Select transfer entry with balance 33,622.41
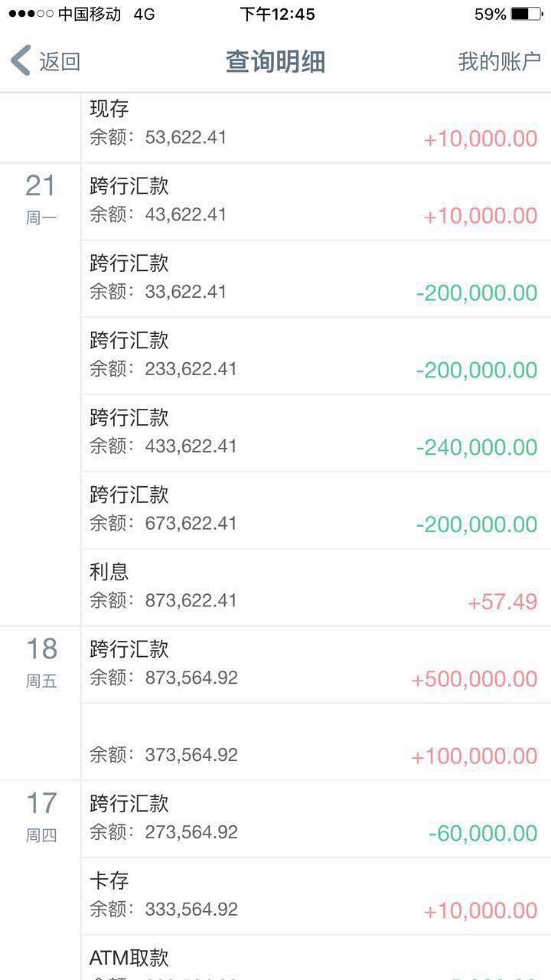Screen dimensions: 551x980 point(315,279)
